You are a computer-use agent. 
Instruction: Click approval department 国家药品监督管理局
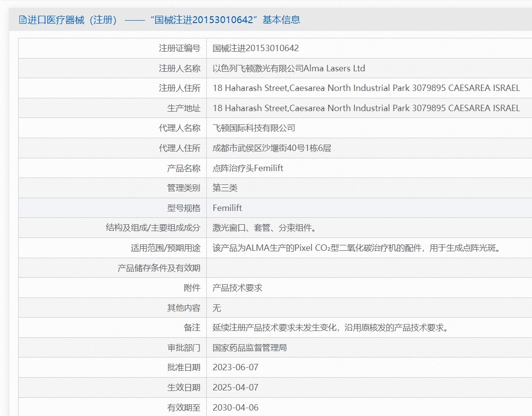click(x=250, y=348)
